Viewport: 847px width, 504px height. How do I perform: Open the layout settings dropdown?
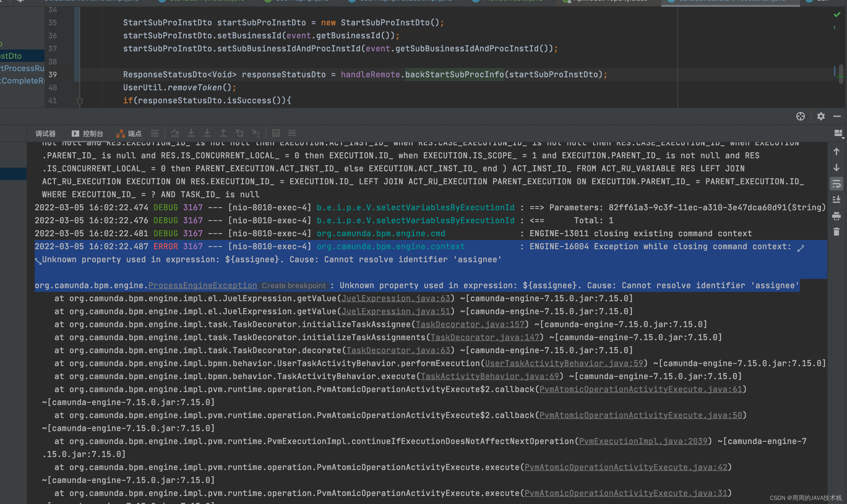click(x=838, y=133)
